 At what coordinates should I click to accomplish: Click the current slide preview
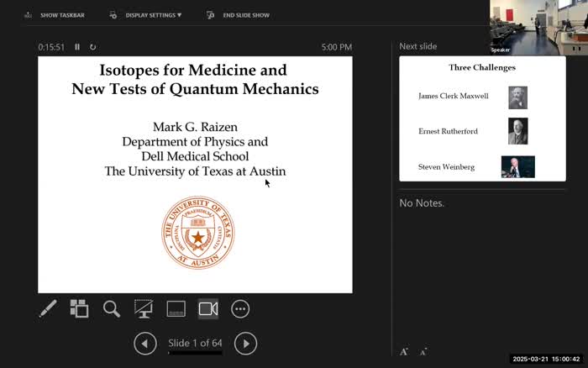[195, 175]
